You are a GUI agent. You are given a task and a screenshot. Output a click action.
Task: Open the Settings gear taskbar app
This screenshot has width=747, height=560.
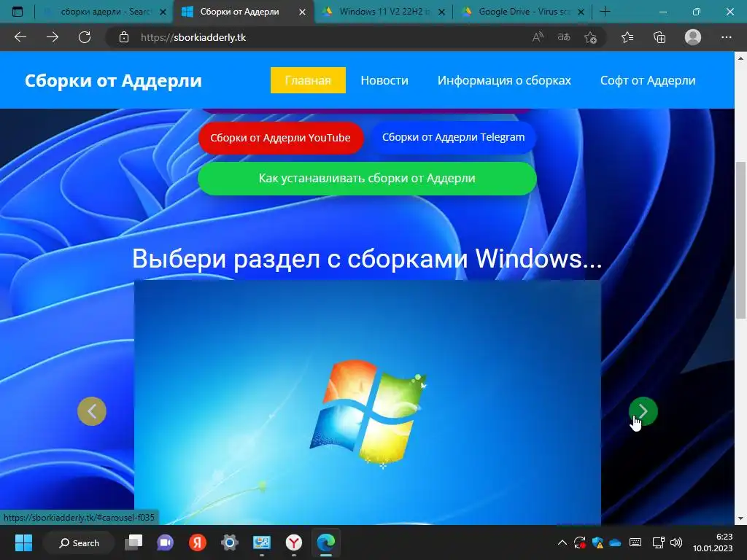[x=230, y=542]
